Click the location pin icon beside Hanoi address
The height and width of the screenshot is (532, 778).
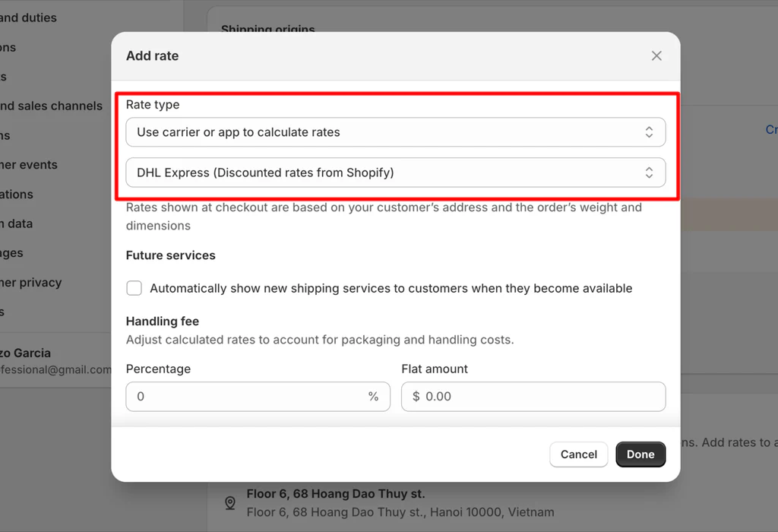[x=230, y=502]
